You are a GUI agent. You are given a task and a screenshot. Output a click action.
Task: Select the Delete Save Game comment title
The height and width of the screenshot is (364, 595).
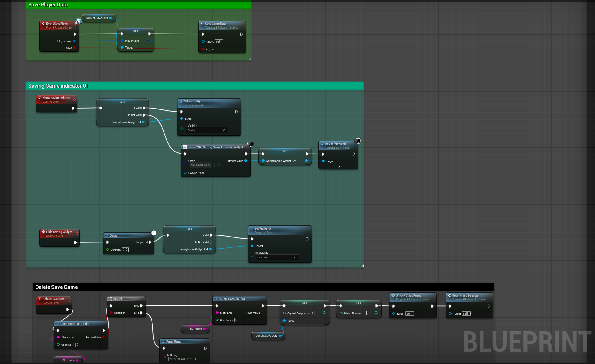coord(56,287)
